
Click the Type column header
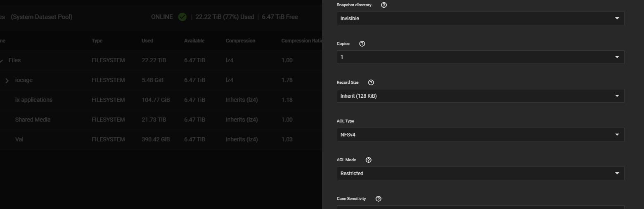97,41
